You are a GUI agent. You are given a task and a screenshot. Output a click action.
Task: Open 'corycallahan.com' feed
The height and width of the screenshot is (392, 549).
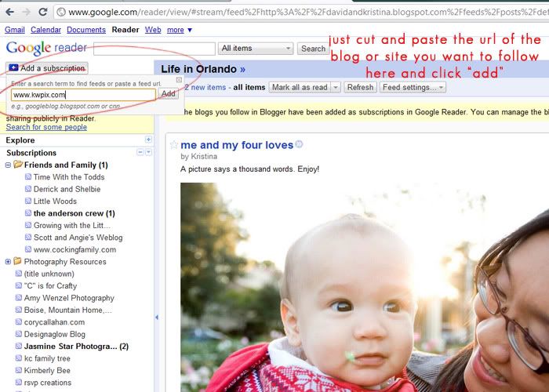click(54, 322)
